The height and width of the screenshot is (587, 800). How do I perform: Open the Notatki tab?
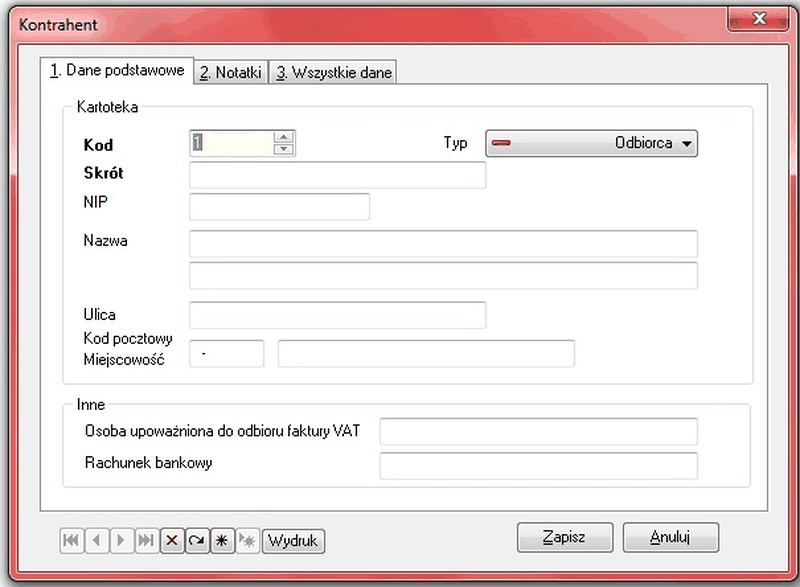click(x=231, y=72)
